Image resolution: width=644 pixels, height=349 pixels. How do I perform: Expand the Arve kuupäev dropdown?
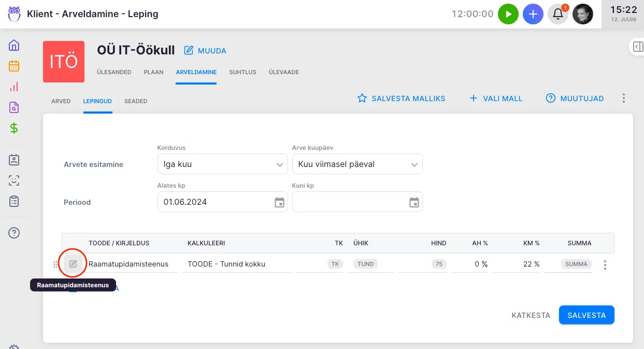[x=357, y=164]
